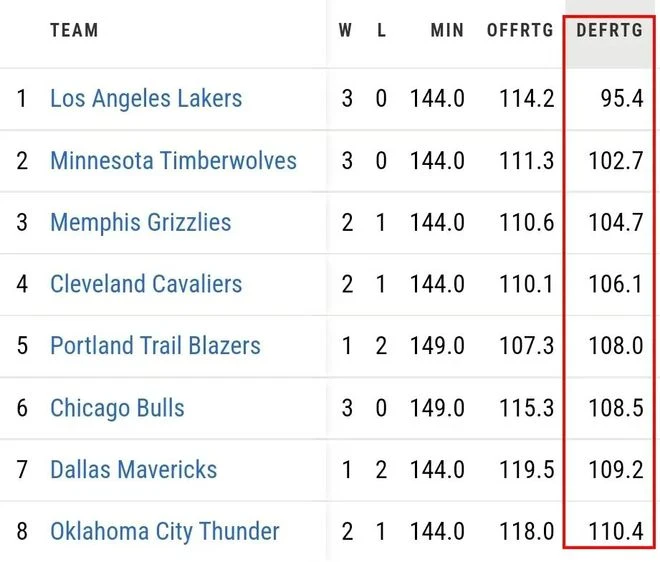The image size is (660, 562).
Task: Select the Lakers 95.4 defensive rating cell
Action: (x=622, y=99)
